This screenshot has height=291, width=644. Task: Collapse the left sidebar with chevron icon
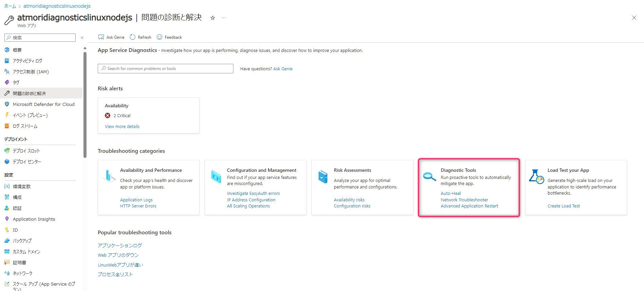pos(82,38)
